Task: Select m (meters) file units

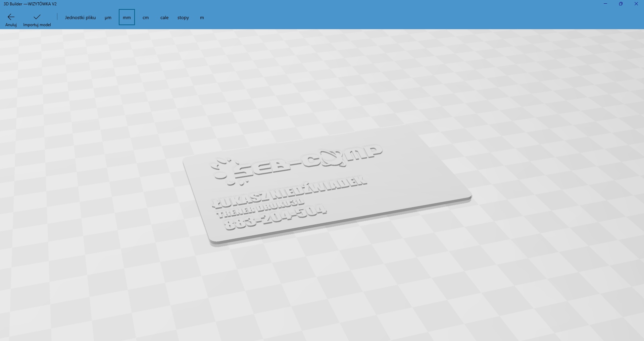Action: coord(202,17)
